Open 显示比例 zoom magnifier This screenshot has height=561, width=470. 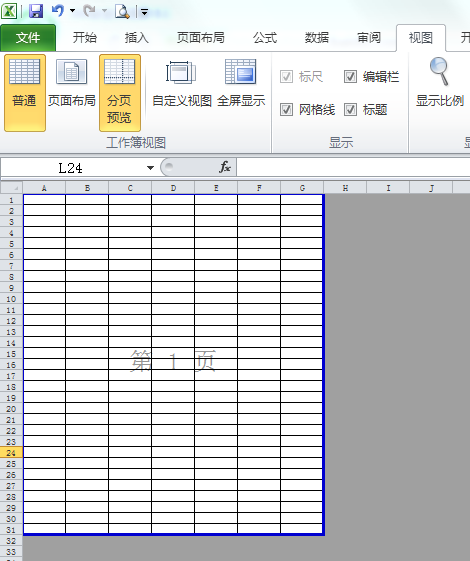click(x=440, y=83)
